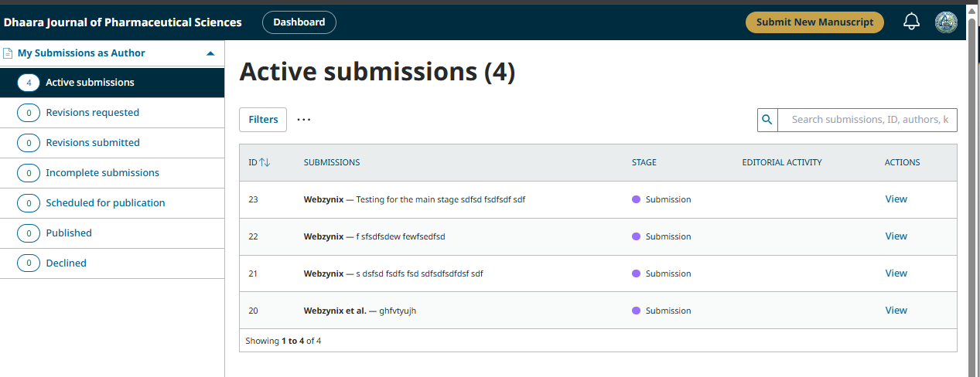The height and width of the screenshot is (377, 980).
Task: View submission 20 by Webzynix et al.
Action: [x=896, y=311]
